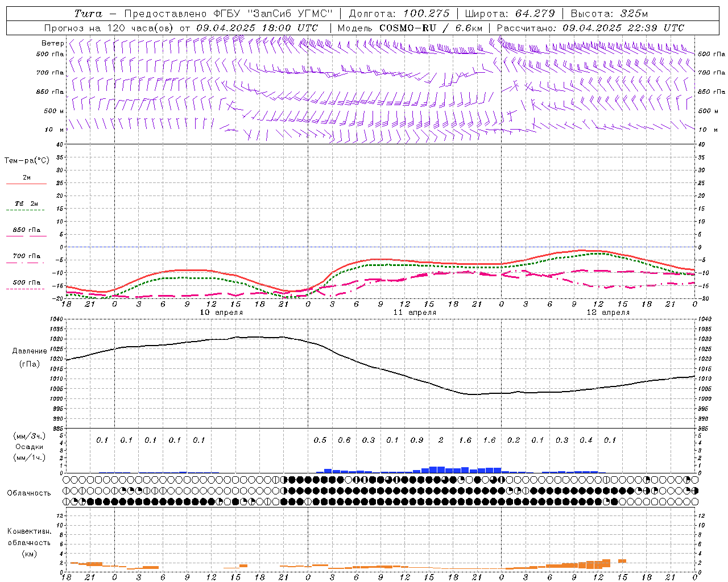Click the "Рассчитано: 09.04.2025 22:39 UTC" text
Screen dimensions: 728x582
[x=590, y=28]
